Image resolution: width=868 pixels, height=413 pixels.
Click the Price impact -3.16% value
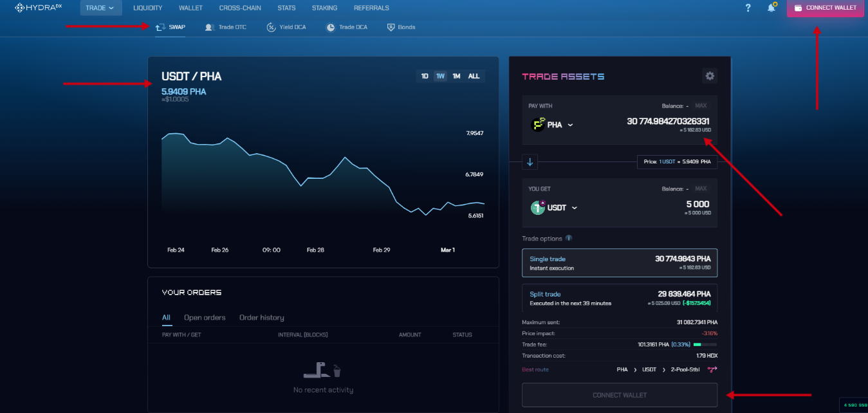pyautogui.click(x=709, y=334)
